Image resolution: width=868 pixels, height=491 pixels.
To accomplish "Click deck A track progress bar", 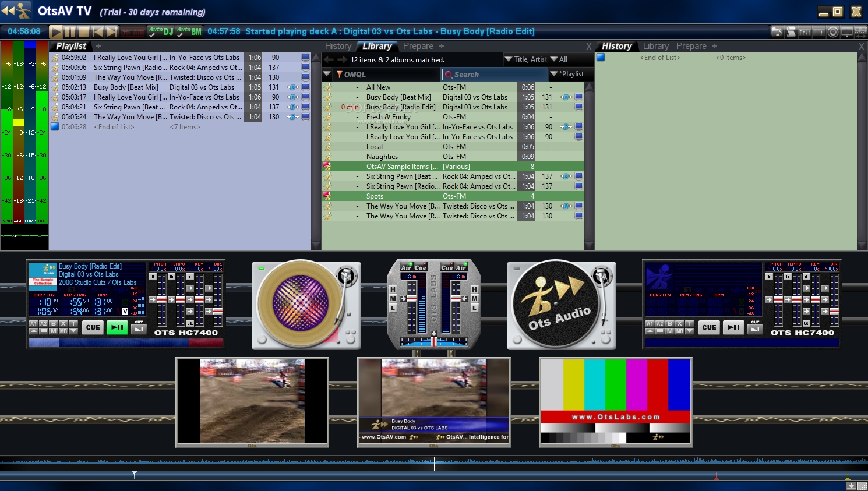I will point(126,343).
